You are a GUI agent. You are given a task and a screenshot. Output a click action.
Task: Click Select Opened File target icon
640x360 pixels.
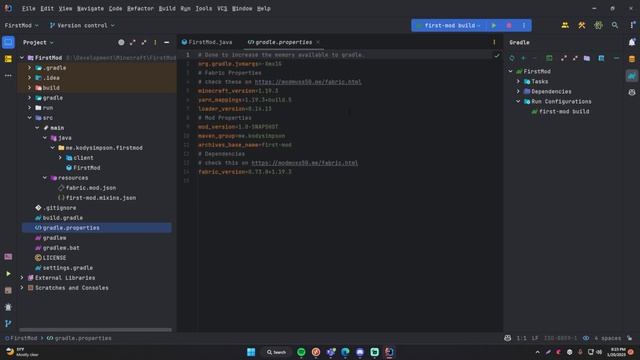(x=121, y=42)
